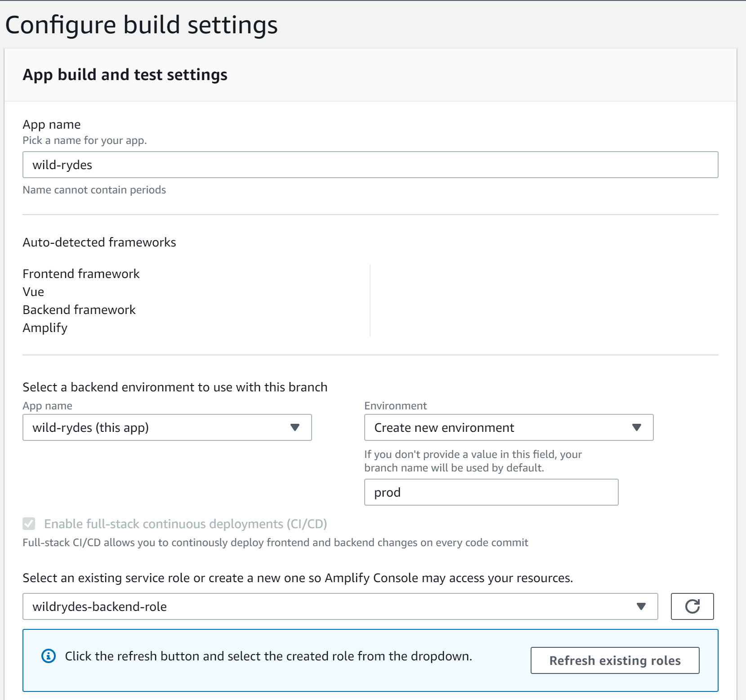Click the blue info icon in the notice
Viewport: 746px width, 700px height.
[x=49, y=656]
